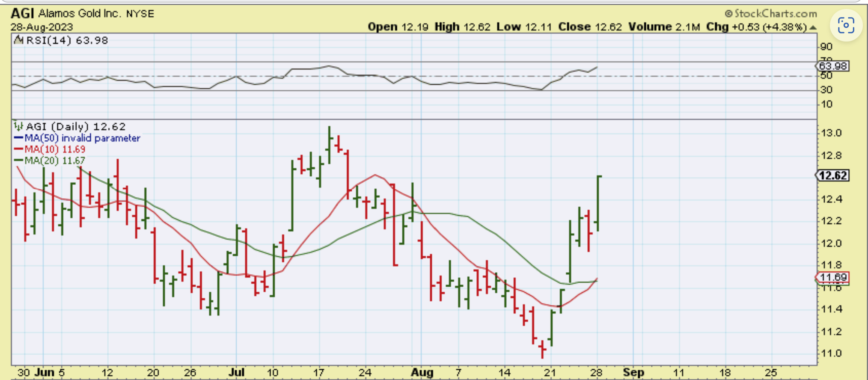Screen dimensions: 868x380
Task: Click the 13.0 price axis label
Action: click(x=831, y=133)
